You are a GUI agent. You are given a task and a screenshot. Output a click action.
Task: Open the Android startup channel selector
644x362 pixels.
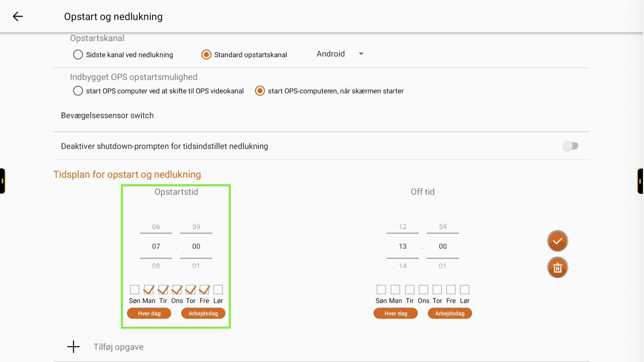340,54
